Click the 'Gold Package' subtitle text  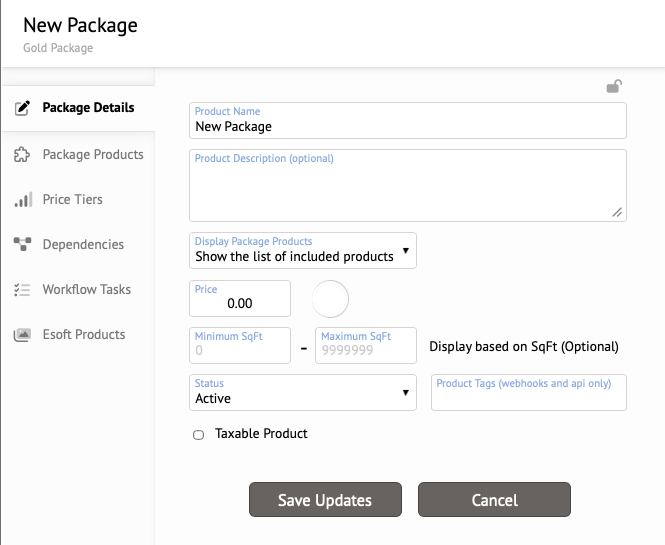(x=58, y=48)
